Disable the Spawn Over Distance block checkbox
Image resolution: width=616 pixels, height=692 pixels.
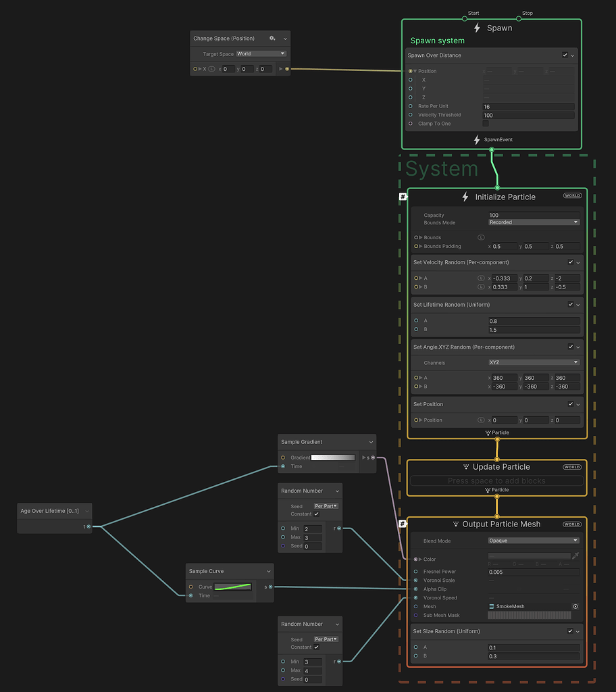tap(565, 55)
